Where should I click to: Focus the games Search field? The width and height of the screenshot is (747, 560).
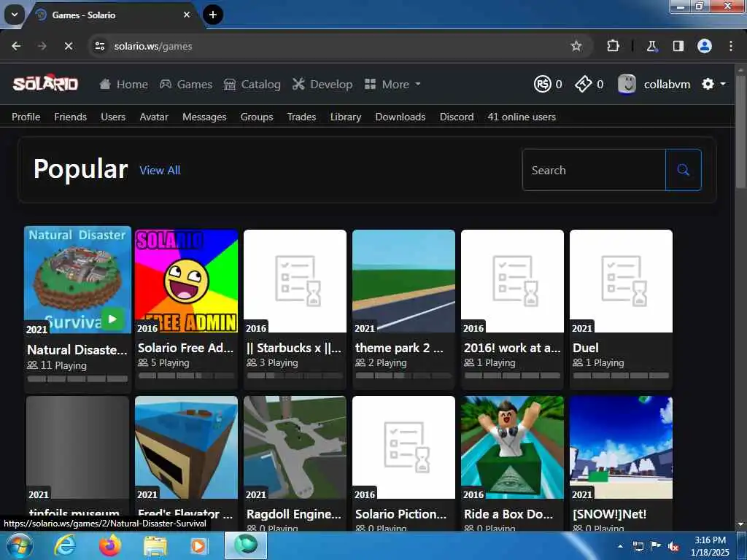pyautogui.click(x=594, y=170)
